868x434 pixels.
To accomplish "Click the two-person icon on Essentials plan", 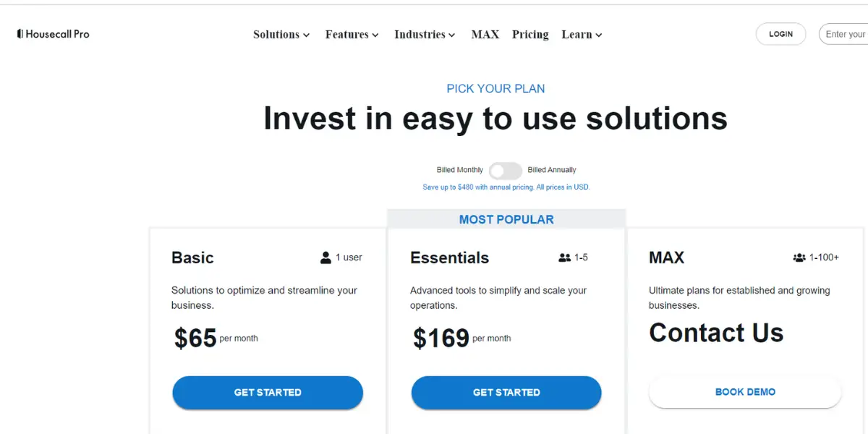I will click(565, 258).
